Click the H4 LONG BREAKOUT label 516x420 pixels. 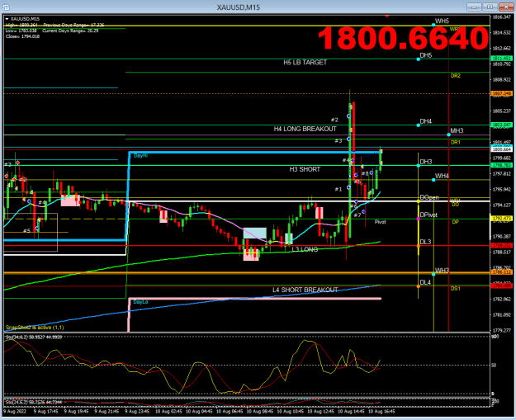click(x=305, y=129)
